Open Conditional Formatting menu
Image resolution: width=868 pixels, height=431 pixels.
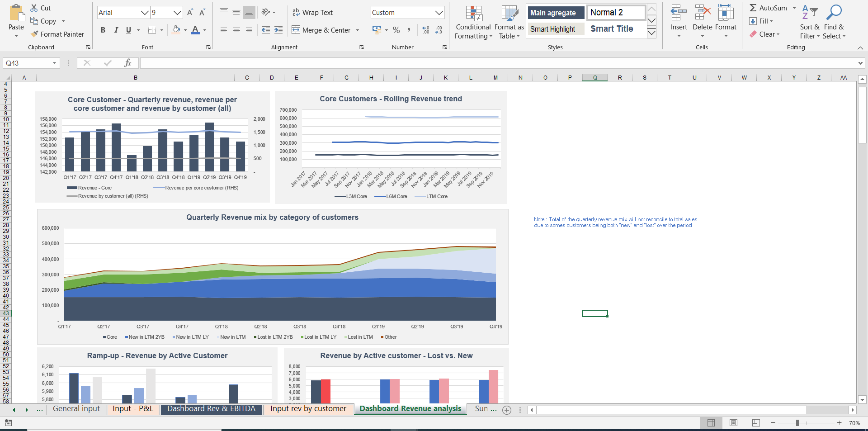[x=473, y=22]
